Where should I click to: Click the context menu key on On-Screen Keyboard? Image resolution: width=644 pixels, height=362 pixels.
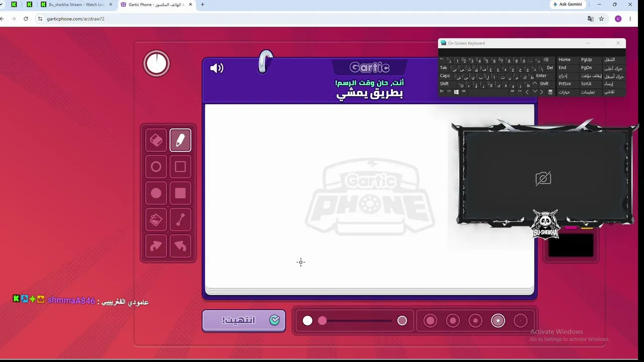pos(550,92)
